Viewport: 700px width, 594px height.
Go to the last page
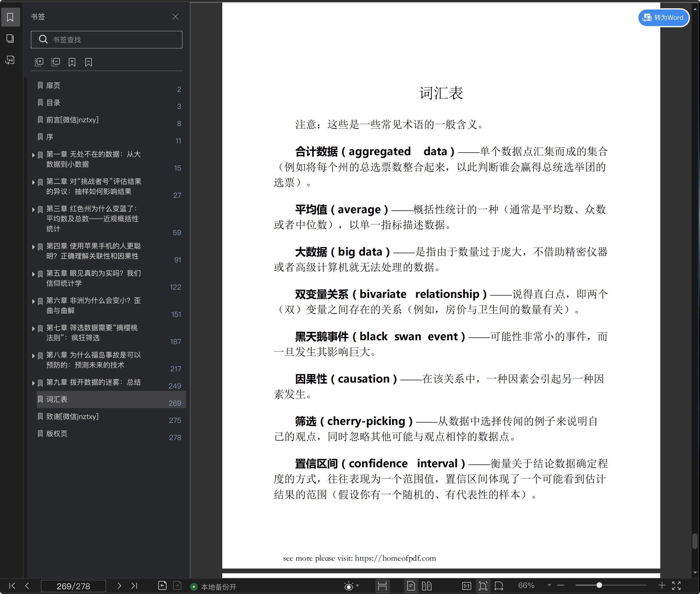click(x=134, y=586)
